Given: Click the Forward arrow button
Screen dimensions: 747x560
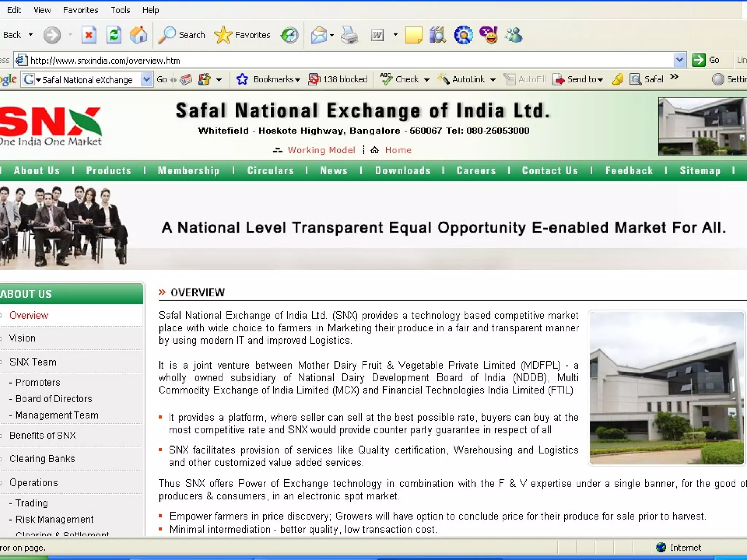Looking at the screenshot, I should point(52,35).
